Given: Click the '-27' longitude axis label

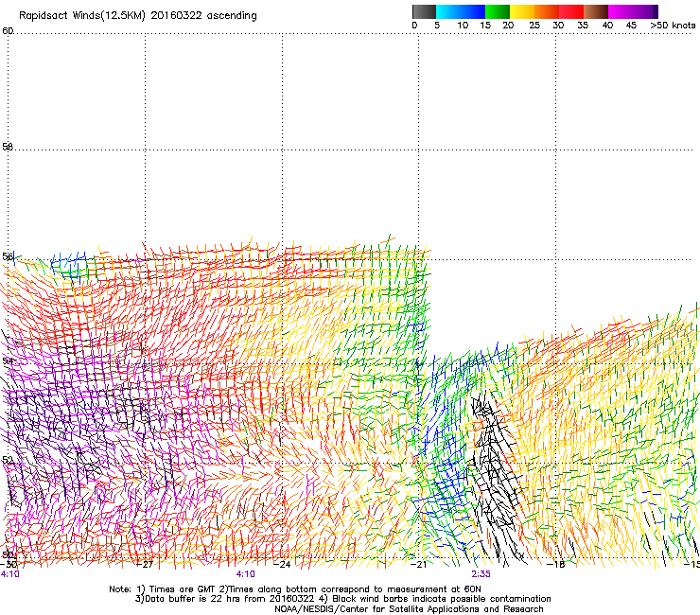Looking at the screenshot, I should click(x=145, y=565).
